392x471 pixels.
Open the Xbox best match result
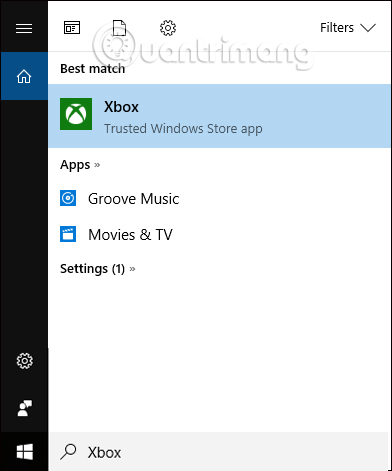[219, 116]
